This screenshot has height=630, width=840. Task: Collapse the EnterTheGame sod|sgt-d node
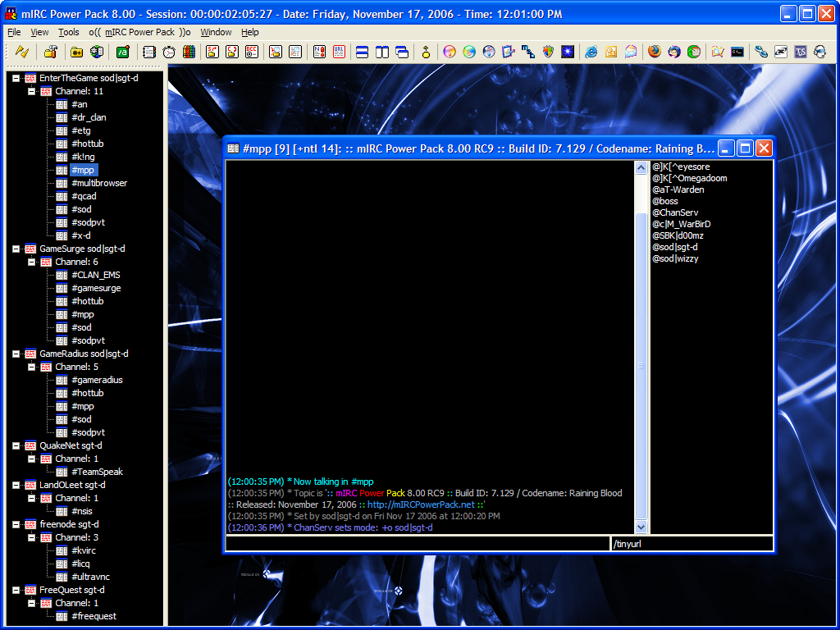16,78
